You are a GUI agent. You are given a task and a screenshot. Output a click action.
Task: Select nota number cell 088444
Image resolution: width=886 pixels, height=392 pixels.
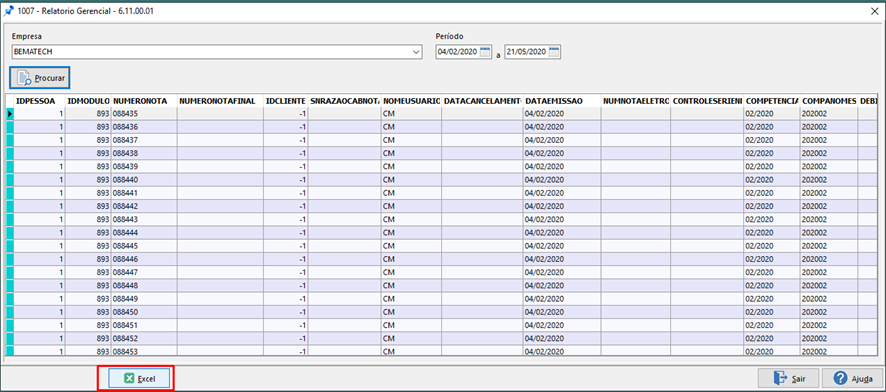click(144, 232)
